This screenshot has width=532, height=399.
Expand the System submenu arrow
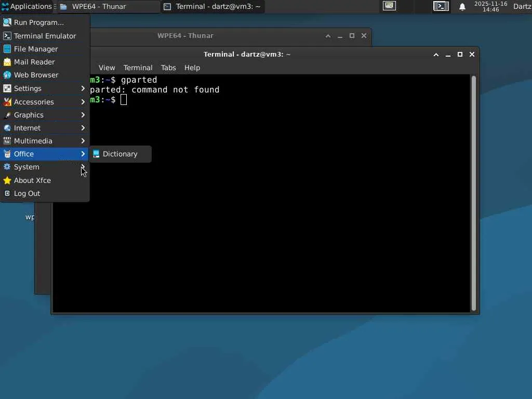click(x=83, y=167)
